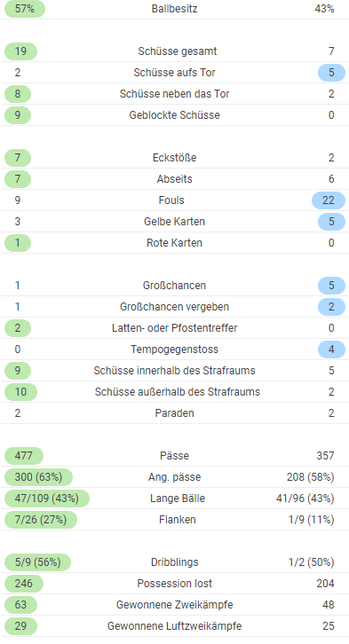Click the green 477 Pässe badge
Screen dimensions: 349x644
tap(23, 456)
